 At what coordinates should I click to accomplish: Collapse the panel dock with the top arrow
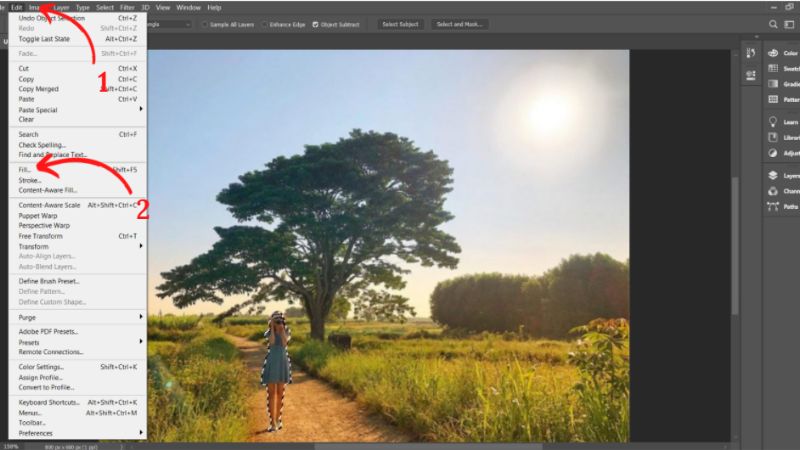tap(757, 37)
